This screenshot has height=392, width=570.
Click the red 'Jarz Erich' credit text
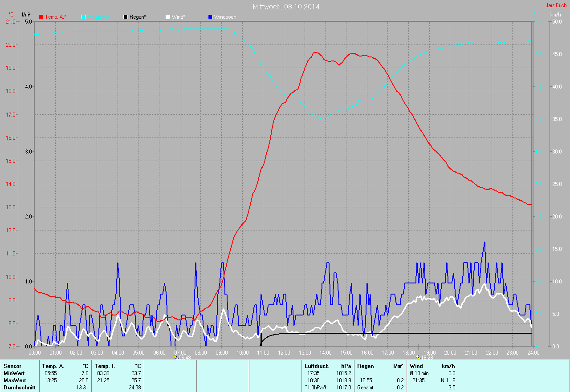click(x=557, y=5)
